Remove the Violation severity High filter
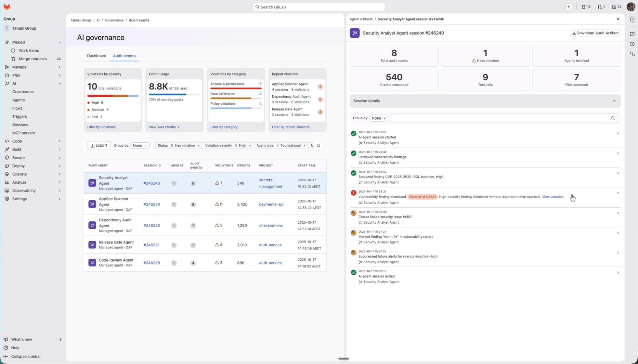The image size is (638, 364). (250, 146)
